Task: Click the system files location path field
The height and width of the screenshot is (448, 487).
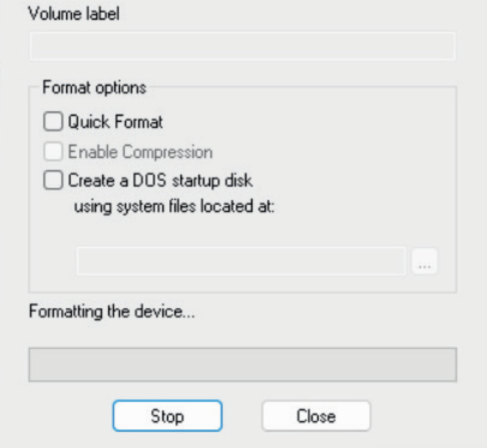Action: tap(240, 261)
